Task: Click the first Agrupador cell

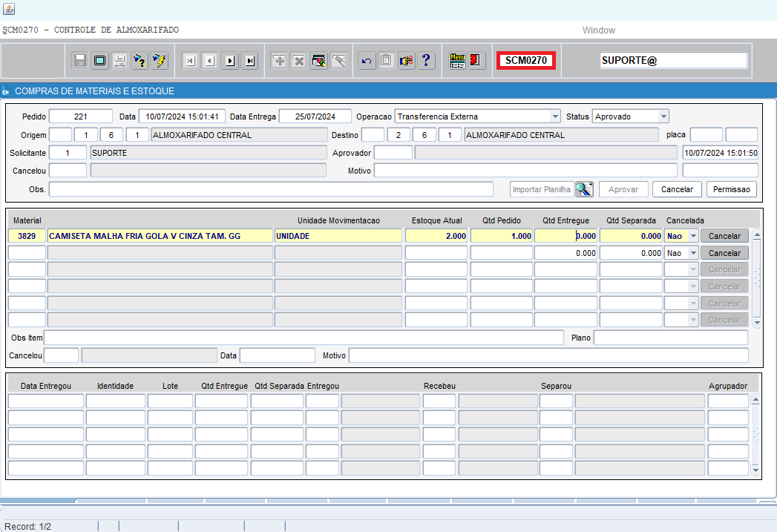Action: (728, 401)
